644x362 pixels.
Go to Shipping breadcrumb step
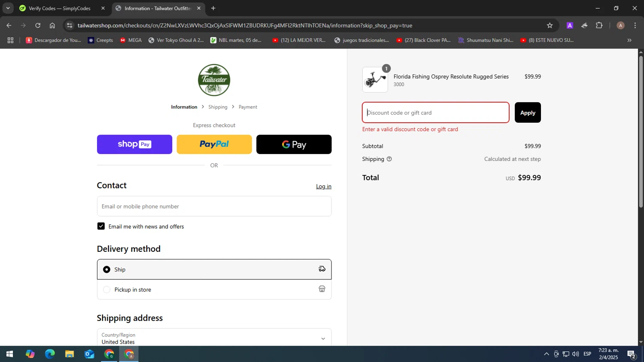click(x=218, y=107)
